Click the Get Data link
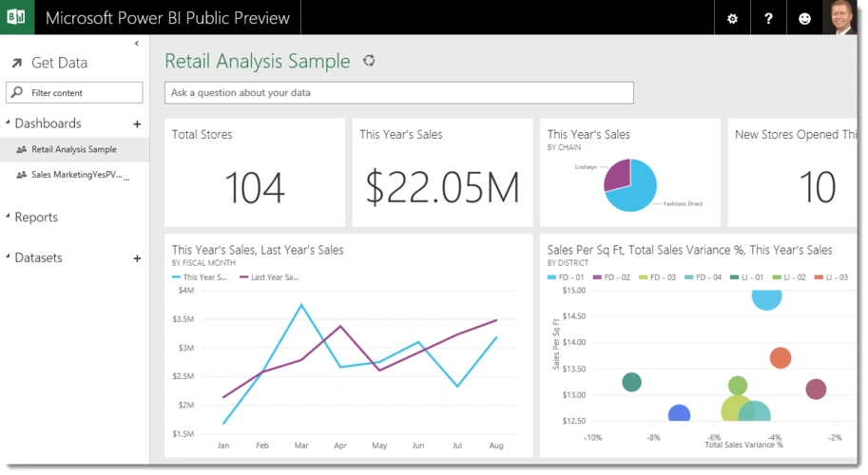 pos(59,64)
